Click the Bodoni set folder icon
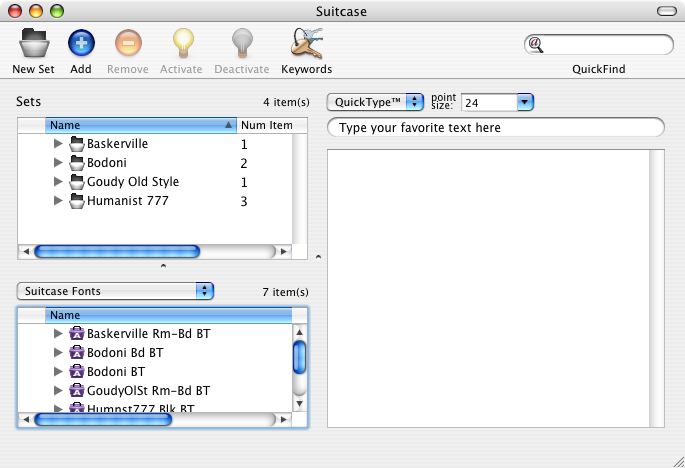This screenshot has width=685, height=468. [x=77, y=163]
